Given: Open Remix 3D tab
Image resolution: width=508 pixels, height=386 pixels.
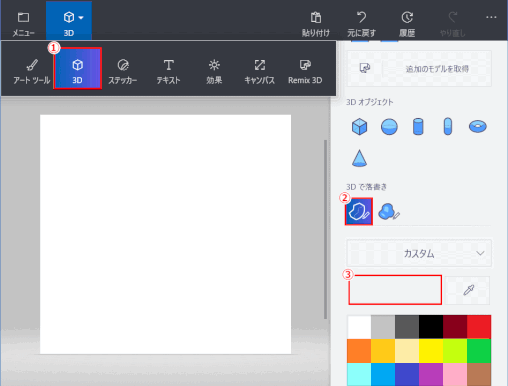Looking at the screenshot, I should [x=305, y=71].
